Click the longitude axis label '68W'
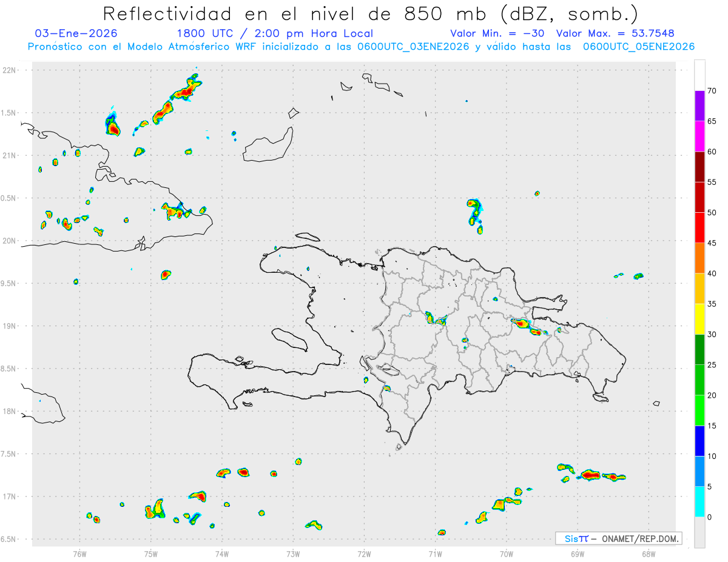The width and height of the screenshot is (728, 562). (649, 554)
